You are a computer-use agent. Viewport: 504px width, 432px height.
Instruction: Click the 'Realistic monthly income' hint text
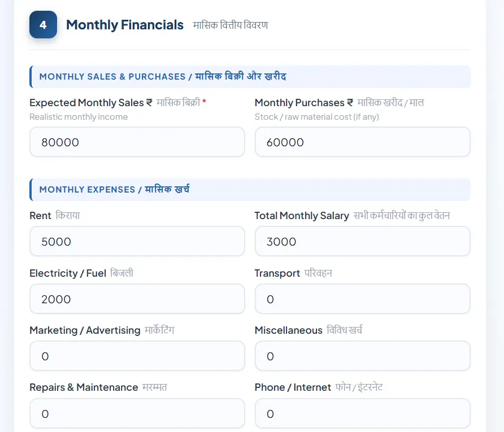[x=79, y=117]
